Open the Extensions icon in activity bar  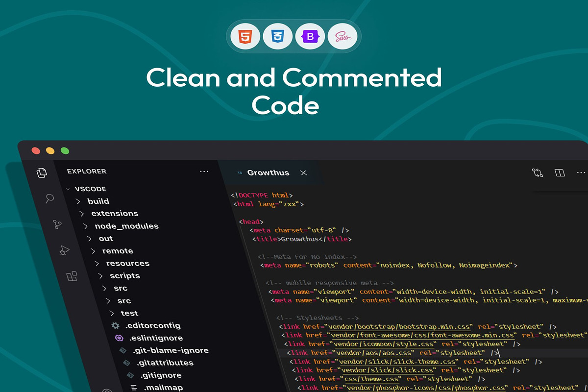tap(72, 276)
